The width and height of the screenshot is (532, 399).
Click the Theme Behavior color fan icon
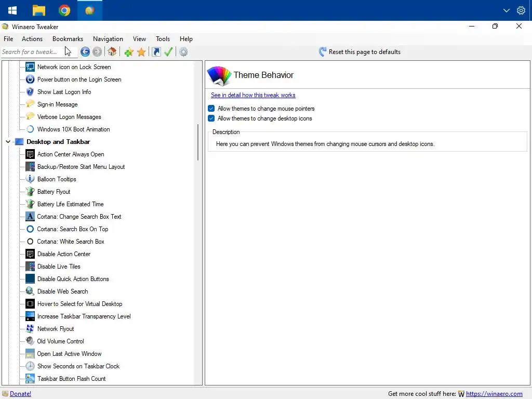(x=219, y=75)
